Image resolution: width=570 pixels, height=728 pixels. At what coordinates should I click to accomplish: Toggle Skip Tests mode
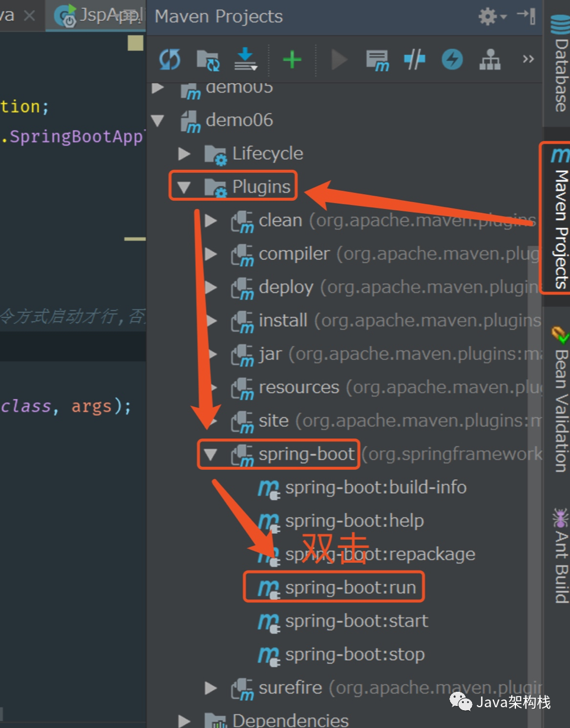[452, 59]
